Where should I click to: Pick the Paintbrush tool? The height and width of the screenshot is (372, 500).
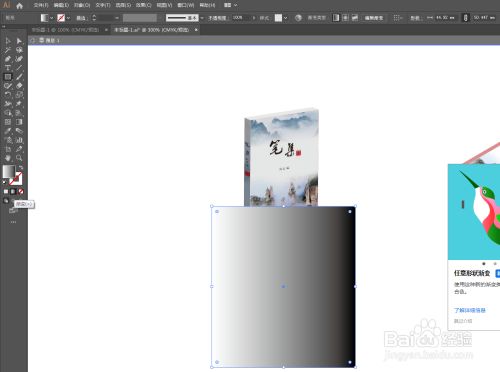point(19,77)
